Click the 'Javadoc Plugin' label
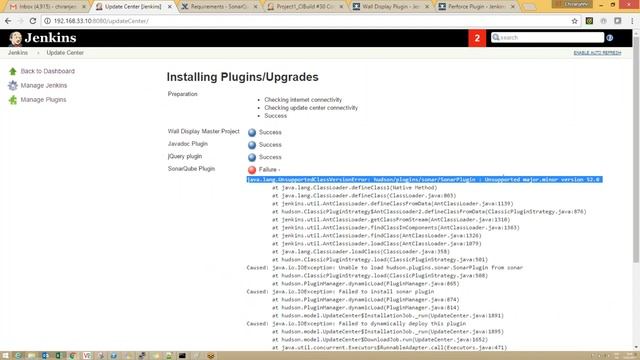640x360 pixels. 188,144
